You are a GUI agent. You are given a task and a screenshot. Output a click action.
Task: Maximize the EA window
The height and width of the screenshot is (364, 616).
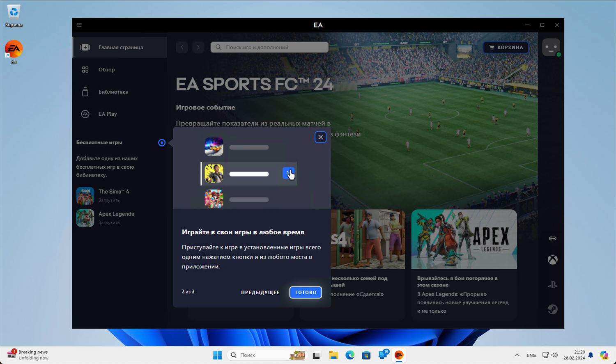542,25
